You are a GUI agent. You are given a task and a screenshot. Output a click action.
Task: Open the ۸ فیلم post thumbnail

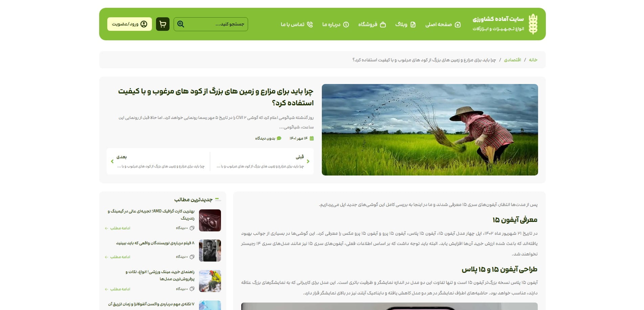[x=210, y=251]
